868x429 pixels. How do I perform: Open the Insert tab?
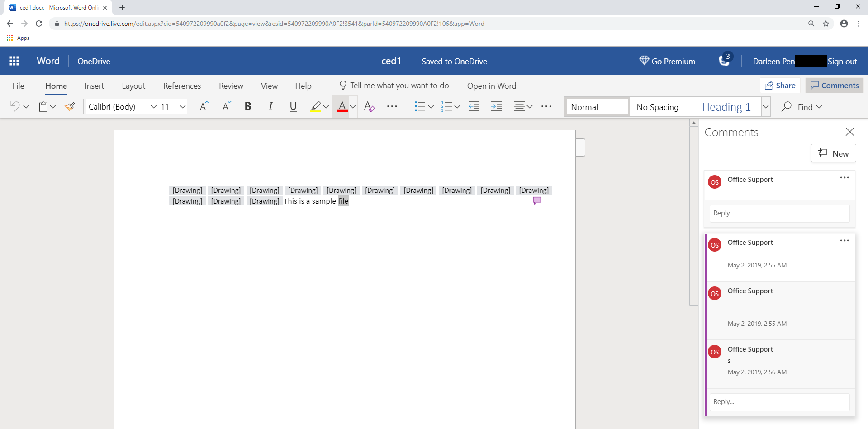coord(94,86)
